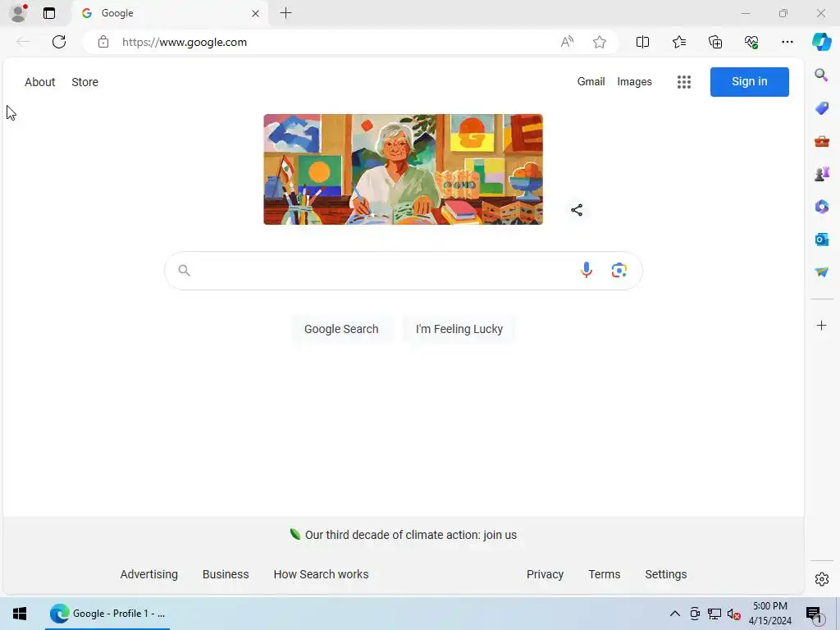Select the Google browser tab

pyautogui.click(x=170, y=13)
